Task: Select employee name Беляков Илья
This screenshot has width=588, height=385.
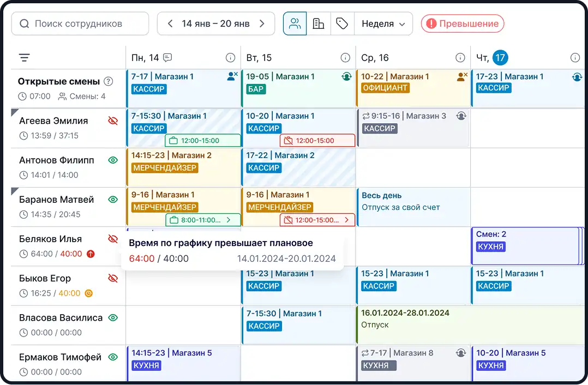Action: pyautogui.click(x=50, y=239)
